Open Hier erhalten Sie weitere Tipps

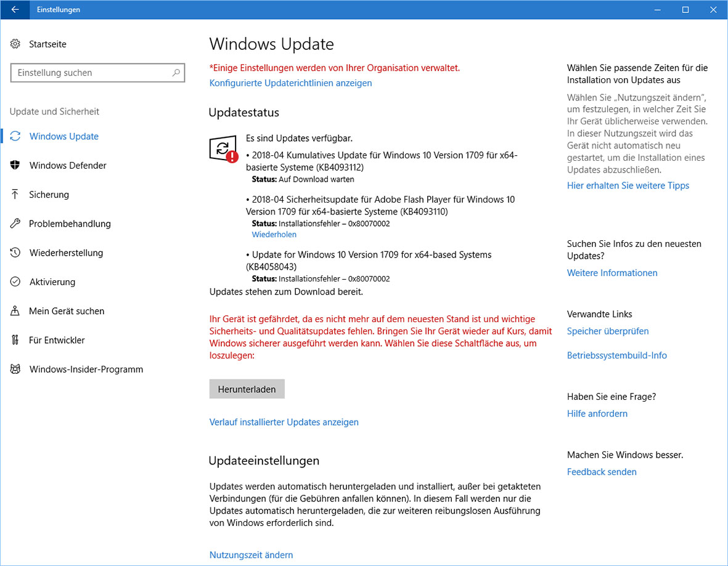tap(628, 185)
